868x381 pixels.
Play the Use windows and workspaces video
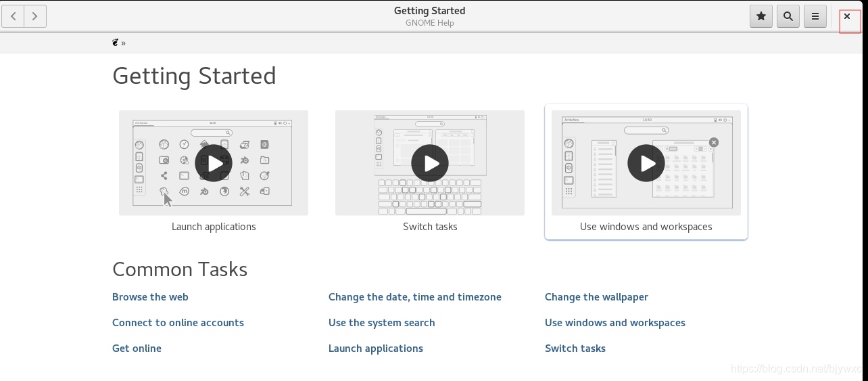[x=646, y=163]
